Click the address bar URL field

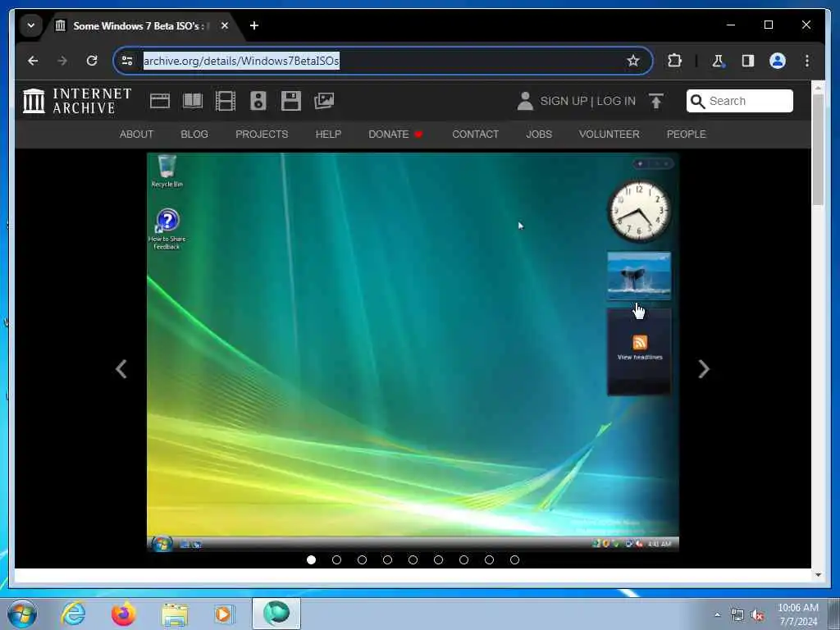click(x=381, y=61)
